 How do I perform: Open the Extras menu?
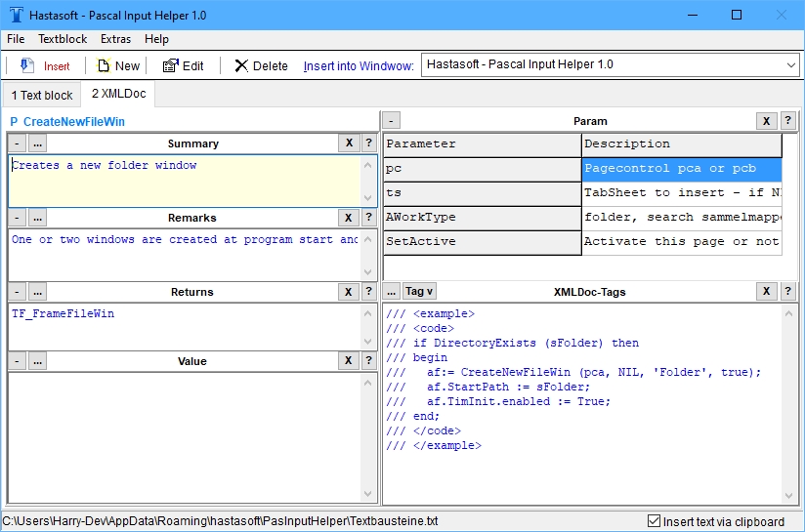click(115, 39)
